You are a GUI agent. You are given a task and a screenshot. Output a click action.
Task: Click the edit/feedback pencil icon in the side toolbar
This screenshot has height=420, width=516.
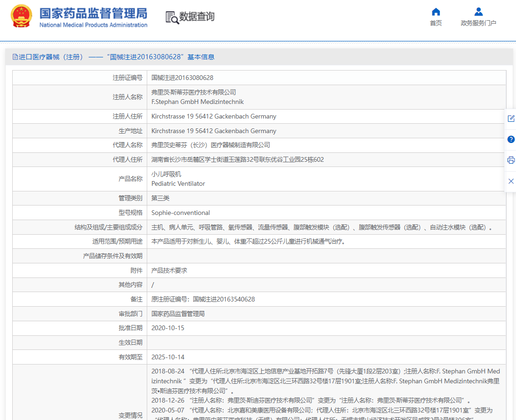click(x=511, y=119)
